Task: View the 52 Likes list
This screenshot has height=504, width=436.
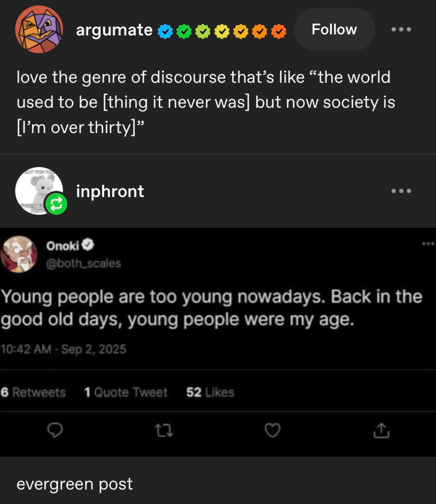Action: [x=210, y=392]
